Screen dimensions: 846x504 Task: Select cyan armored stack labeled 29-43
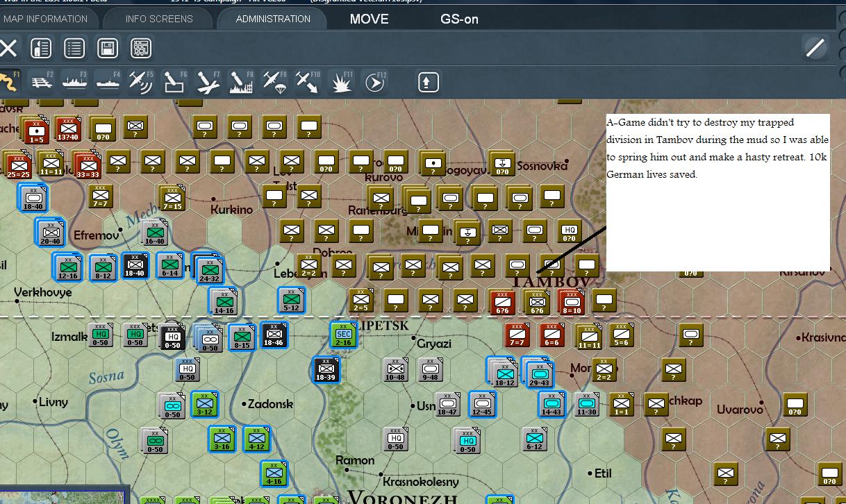(539, 374)
